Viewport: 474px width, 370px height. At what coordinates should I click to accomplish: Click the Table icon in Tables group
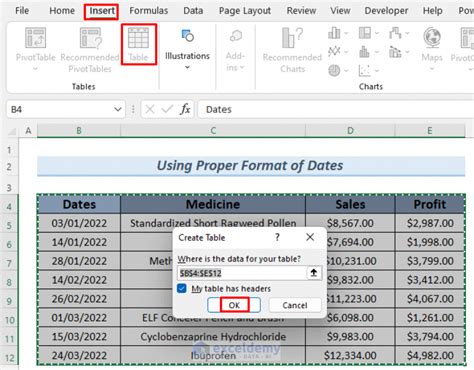coord(138,38)
